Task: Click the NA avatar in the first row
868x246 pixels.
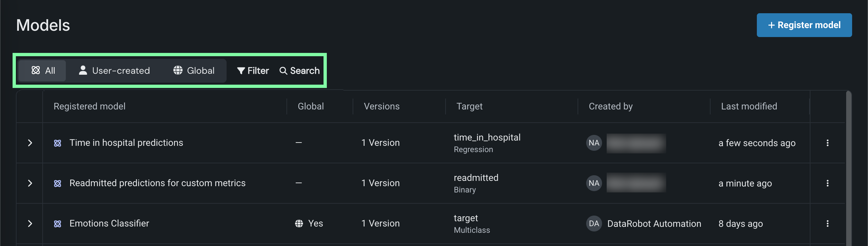Action: click(x=594, y=143)
